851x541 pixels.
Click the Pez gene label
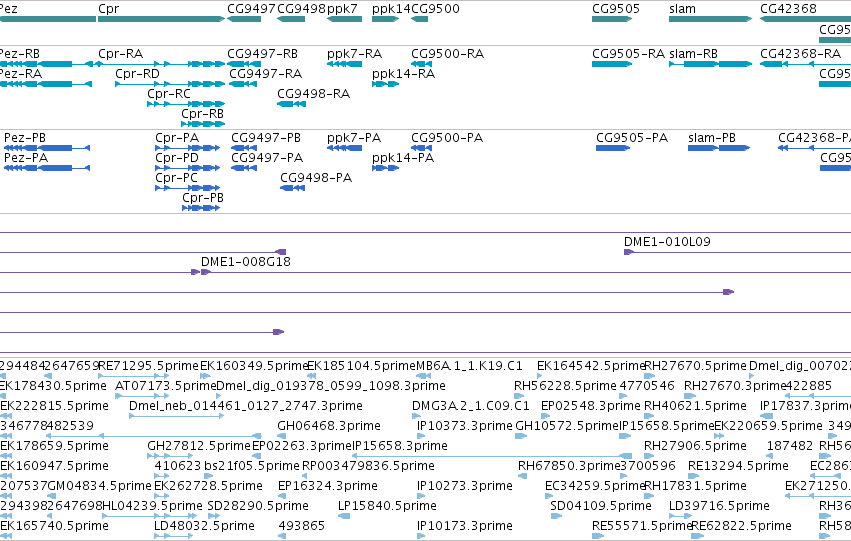9,9
